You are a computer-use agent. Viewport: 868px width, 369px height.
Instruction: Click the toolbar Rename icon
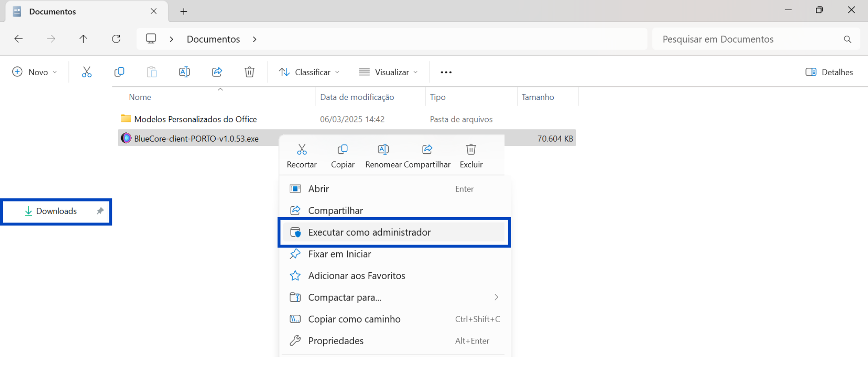coord(184,72)
